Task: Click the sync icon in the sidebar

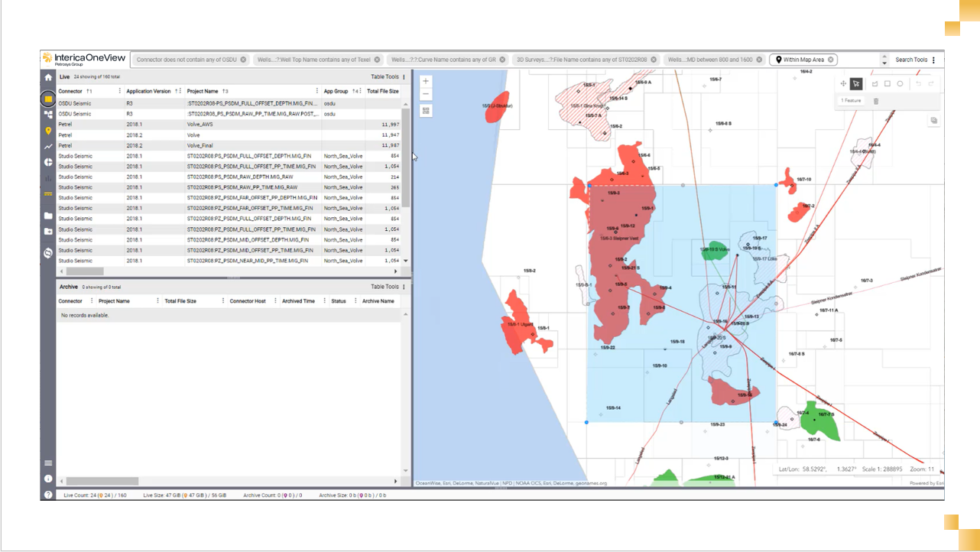Action: point(48,252)
